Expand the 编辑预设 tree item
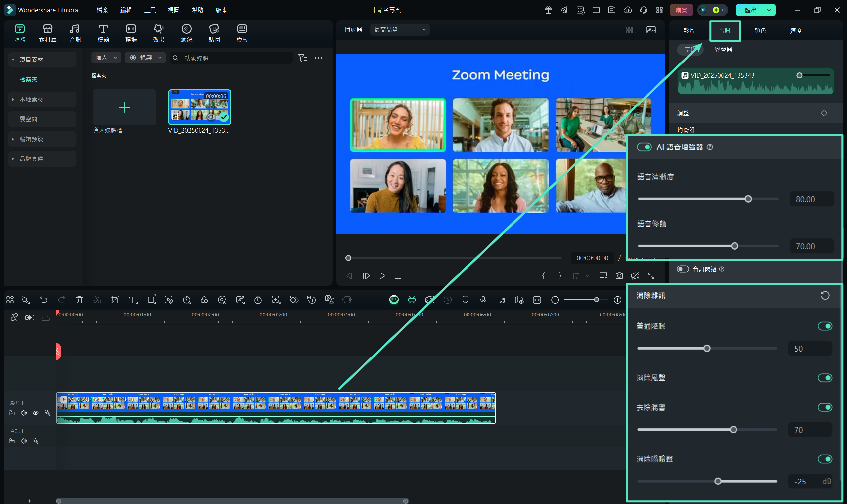Screen dimensions: 847x504 pyautogui.click(x=13, y=139)
